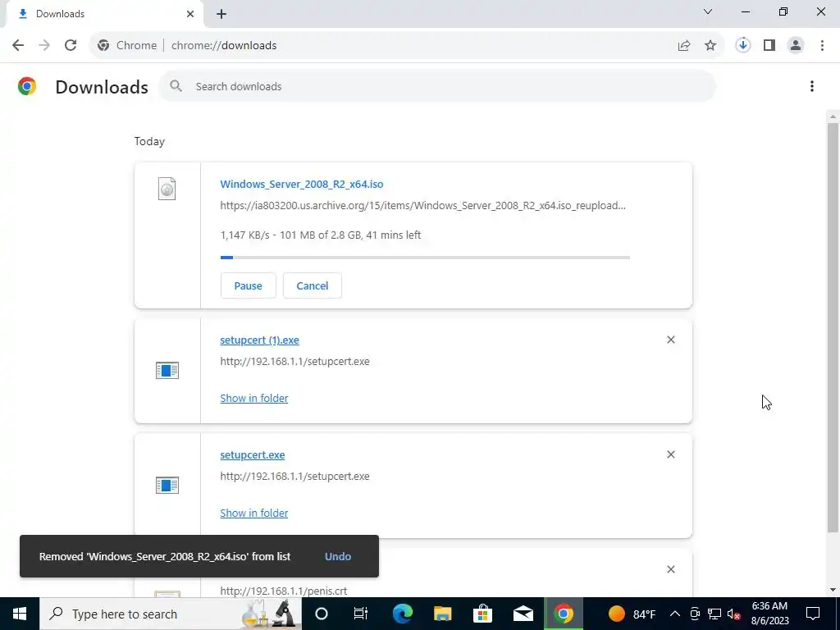Image resolution: width=840 pixels, height=630 pixels.
Task: Remove the penis.crt entry from the list
Action: point(671,569)
